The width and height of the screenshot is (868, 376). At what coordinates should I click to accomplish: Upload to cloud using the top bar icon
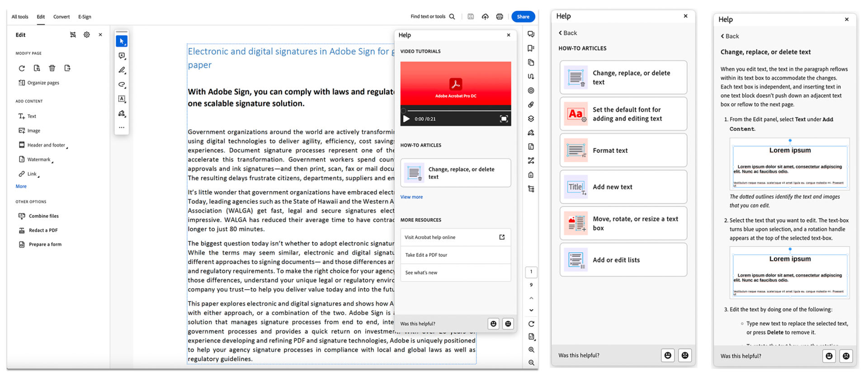(485, 17)
